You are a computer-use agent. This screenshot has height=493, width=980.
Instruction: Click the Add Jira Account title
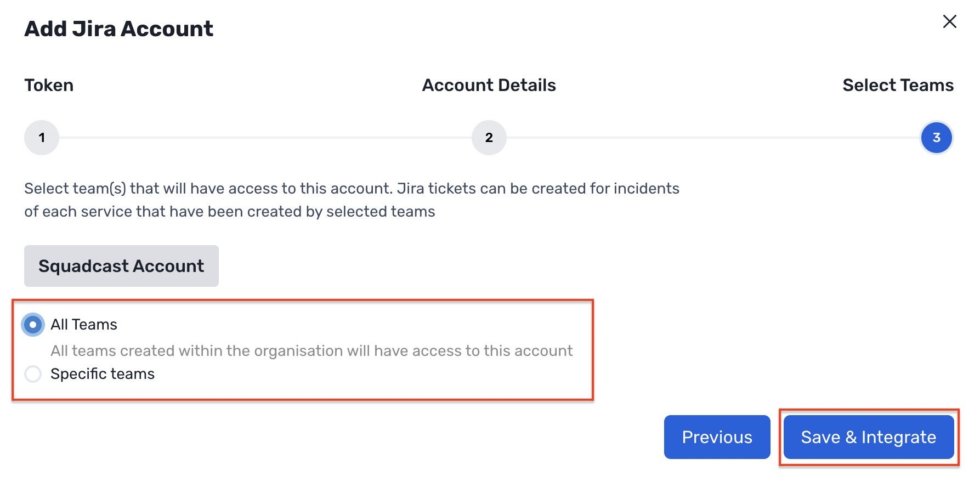(x=118, y=29)
